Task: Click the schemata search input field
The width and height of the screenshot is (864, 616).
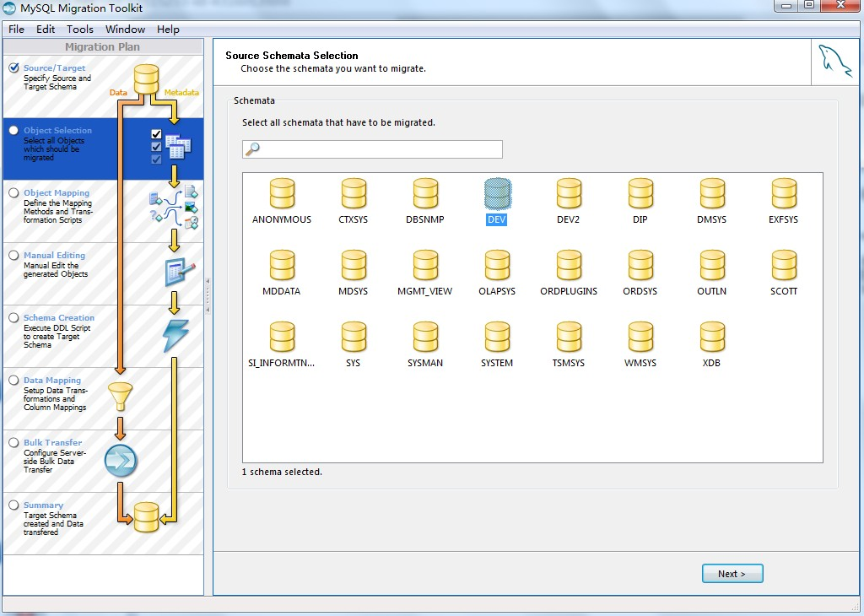Action: [372, 149]
